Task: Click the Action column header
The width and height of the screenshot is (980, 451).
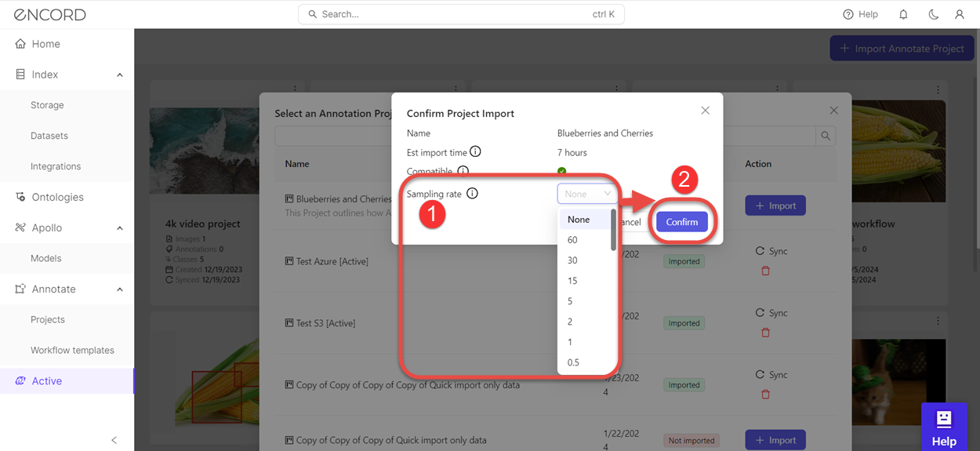Action: [758, 164]
